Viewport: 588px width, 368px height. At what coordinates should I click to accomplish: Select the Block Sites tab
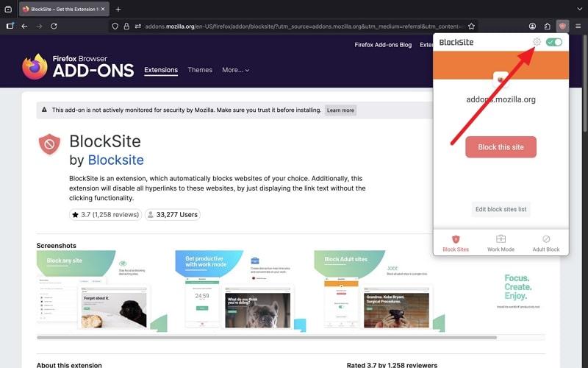pos(456,244)
